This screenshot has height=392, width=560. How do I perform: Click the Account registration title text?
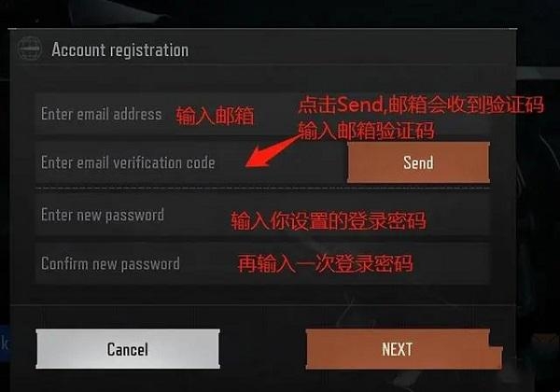coord(120,49)
